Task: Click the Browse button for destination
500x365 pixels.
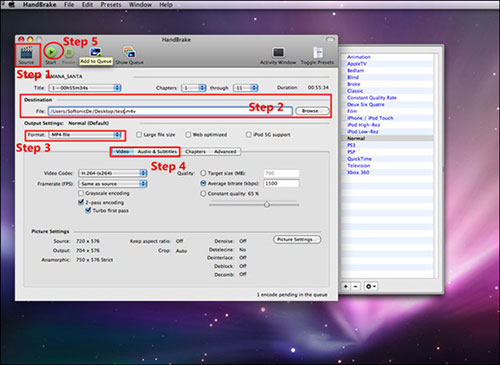Action: coord(312,111)
